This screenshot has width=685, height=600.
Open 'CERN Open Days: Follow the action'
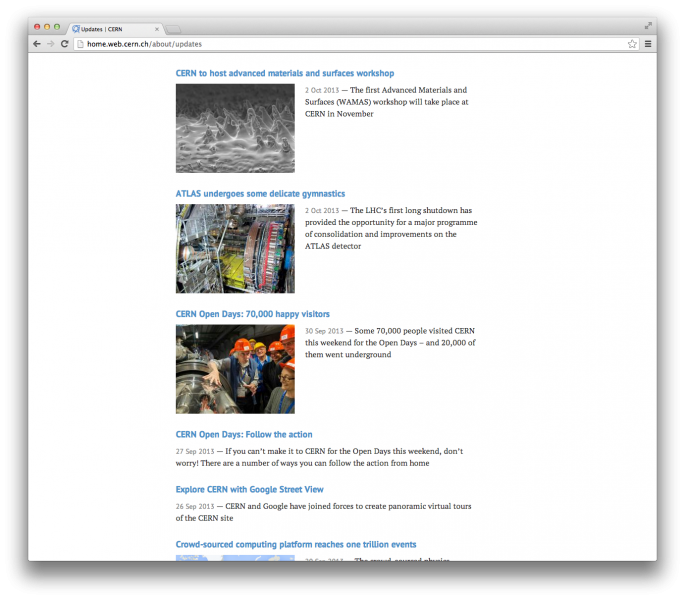pyautogui.click(x=244, y=434)
